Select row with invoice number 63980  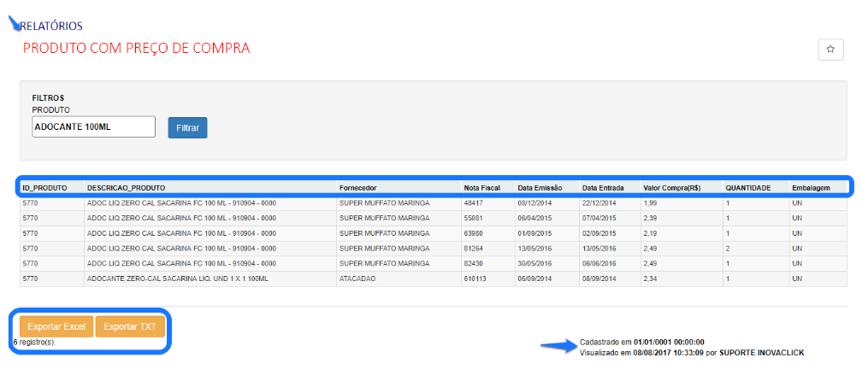(x=475, y=233)
